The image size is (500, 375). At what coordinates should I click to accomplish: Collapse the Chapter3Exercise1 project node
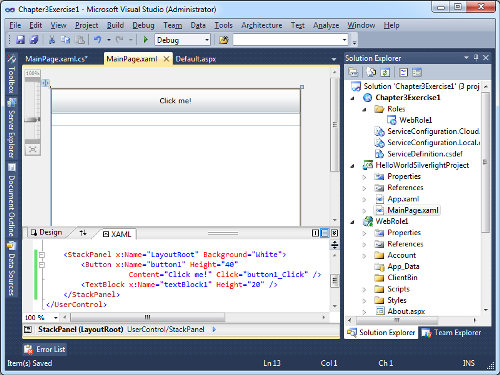click(x=353, y=98)
